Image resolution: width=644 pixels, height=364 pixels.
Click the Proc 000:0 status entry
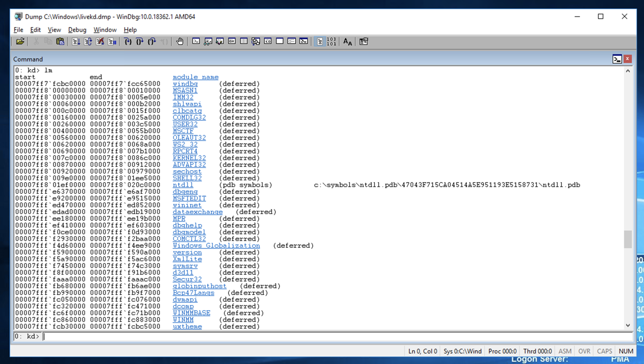pyautogui.click(x=502, y=351)
